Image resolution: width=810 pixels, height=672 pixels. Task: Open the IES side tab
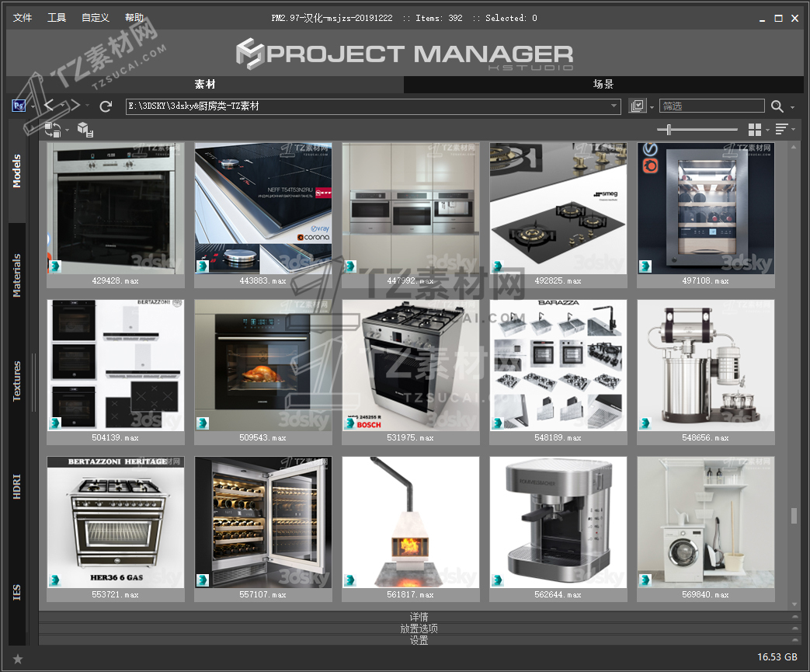click(x=17, y=593)
